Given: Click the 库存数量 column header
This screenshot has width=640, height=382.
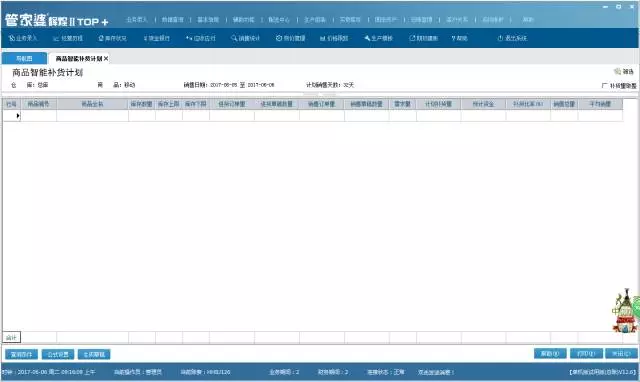Looking at the screenshot, I should click(x=142, y=104).
